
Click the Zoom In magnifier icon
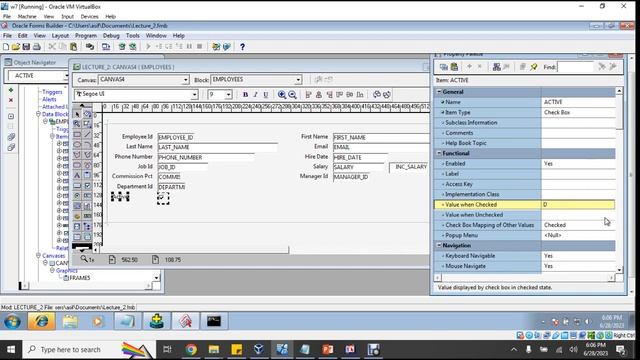(282, 95)
